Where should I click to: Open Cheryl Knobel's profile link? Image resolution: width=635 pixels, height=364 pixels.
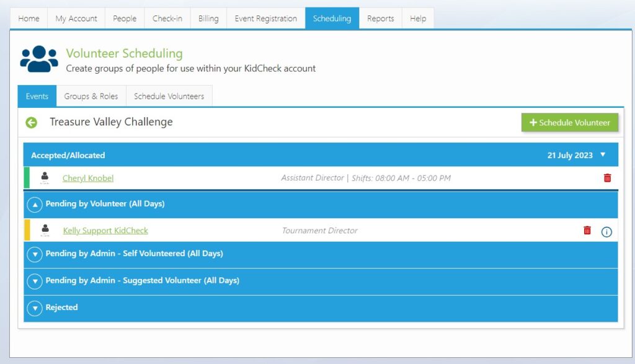[87, 178]
